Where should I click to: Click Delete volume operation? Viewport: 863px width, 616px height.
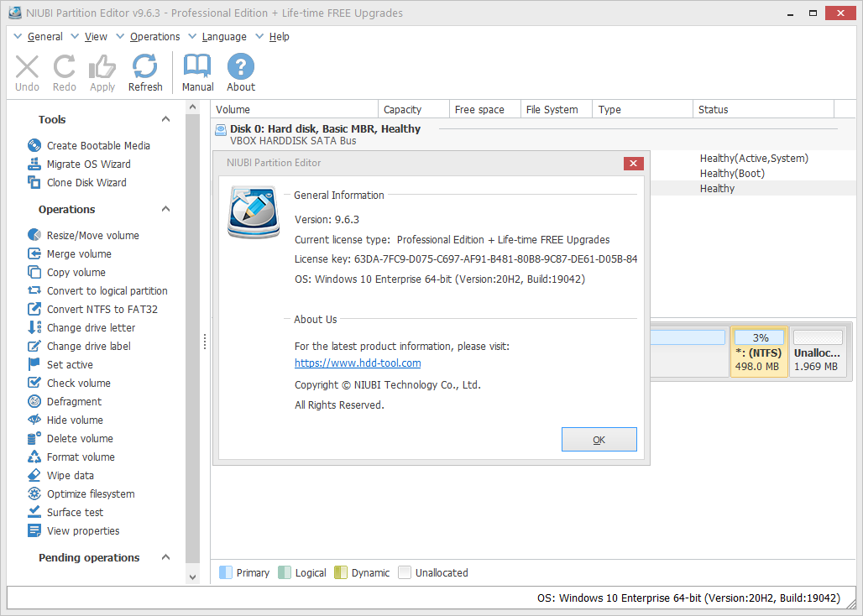(70, 438)
